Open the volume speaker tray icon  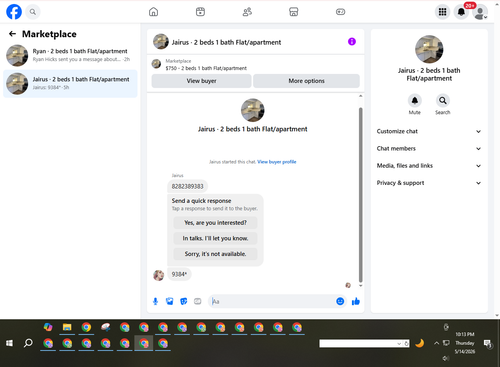[x=446, y=358]
